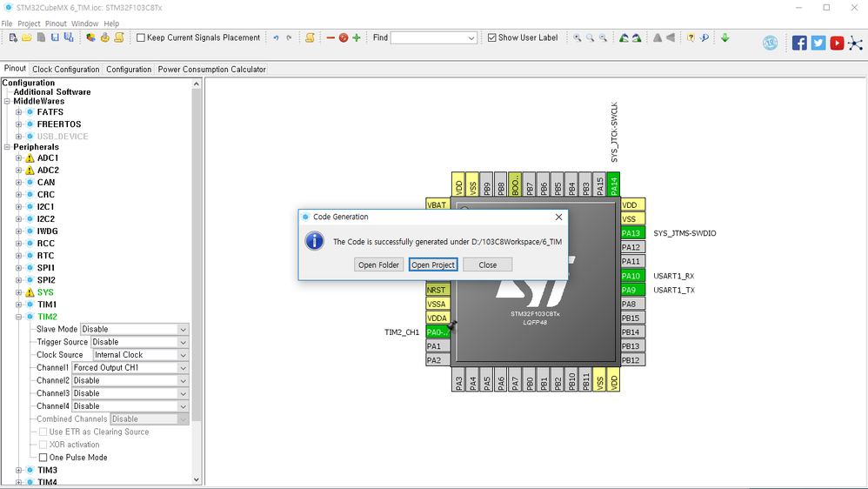Click the red minus Collapse All icon
The height and width of the screenshot is (489, 868).
331,37
